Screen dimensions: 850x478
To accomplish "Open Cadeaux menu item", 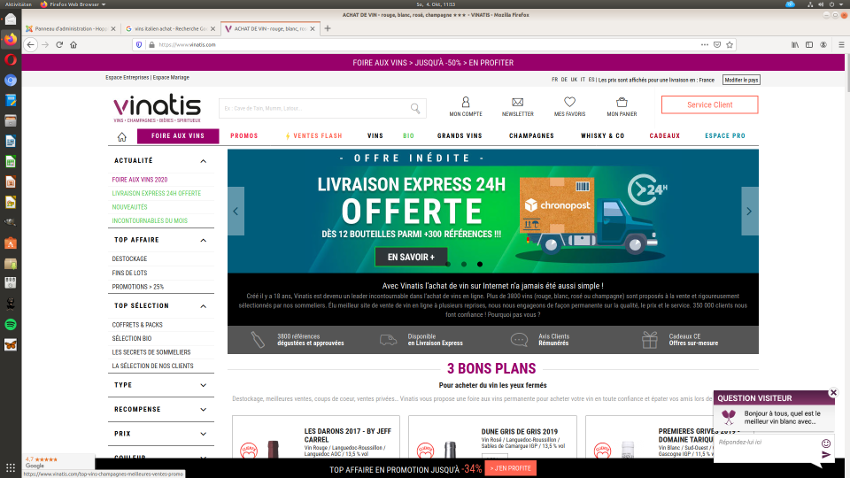I will (x=665, y=136).
